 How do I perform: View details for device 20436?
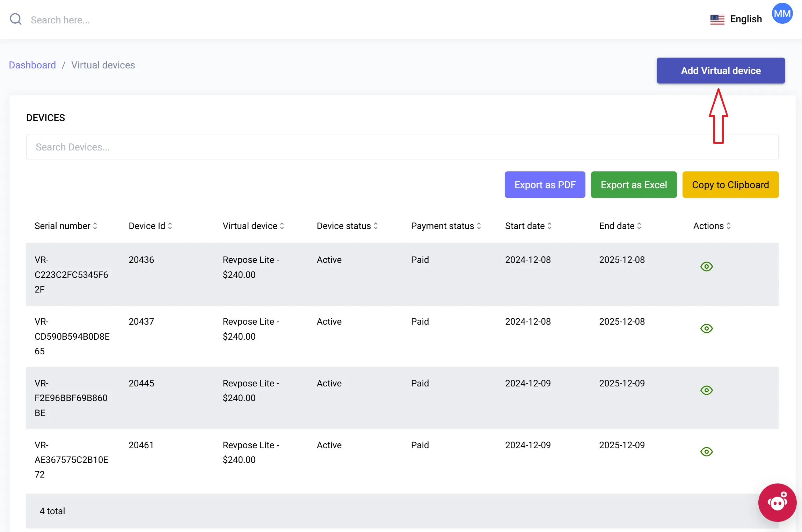(706, 267)
